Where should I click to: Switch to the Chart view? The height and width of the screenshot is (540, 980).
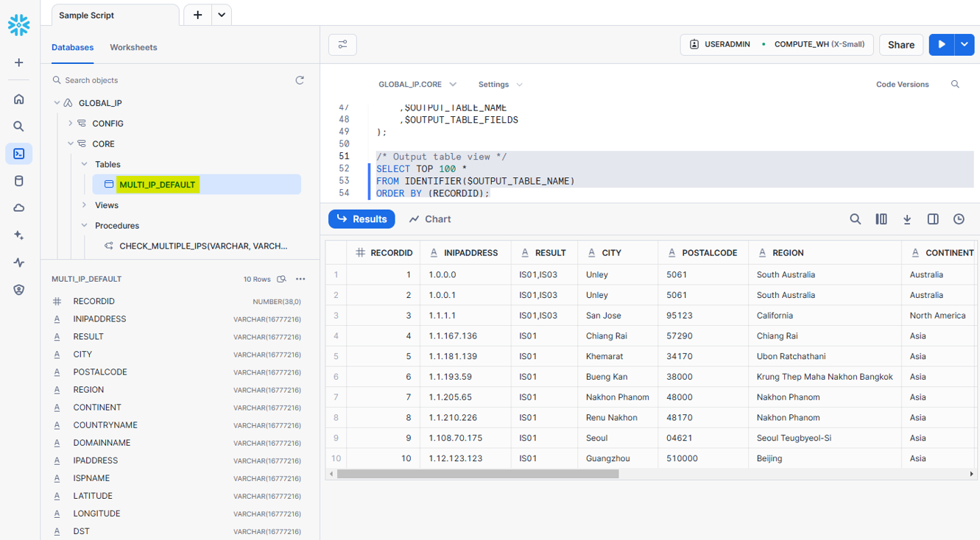pyautogui.click(x=430, y=219)
